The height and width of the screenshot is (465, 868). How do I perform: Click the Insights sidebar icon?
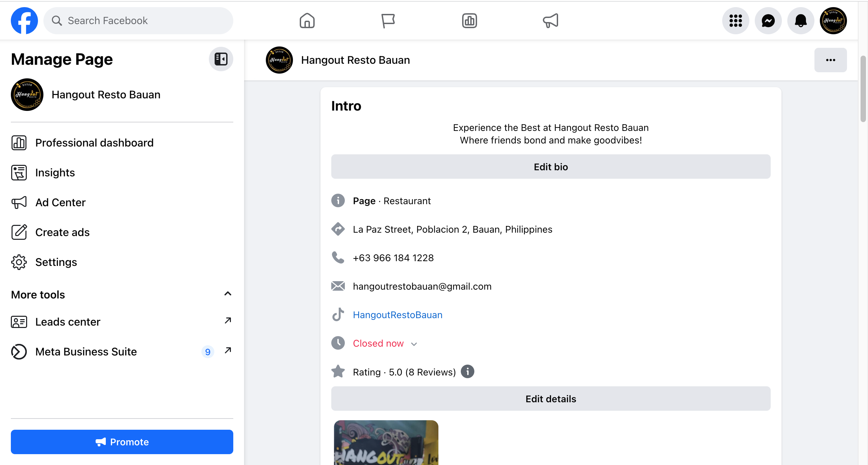(x=19, y=173)
